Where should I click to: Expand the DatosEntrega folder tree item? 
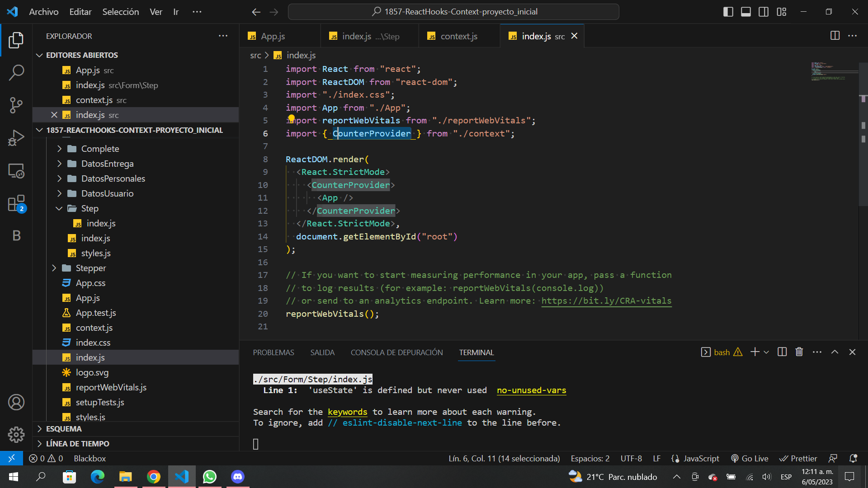coord(108,164)
